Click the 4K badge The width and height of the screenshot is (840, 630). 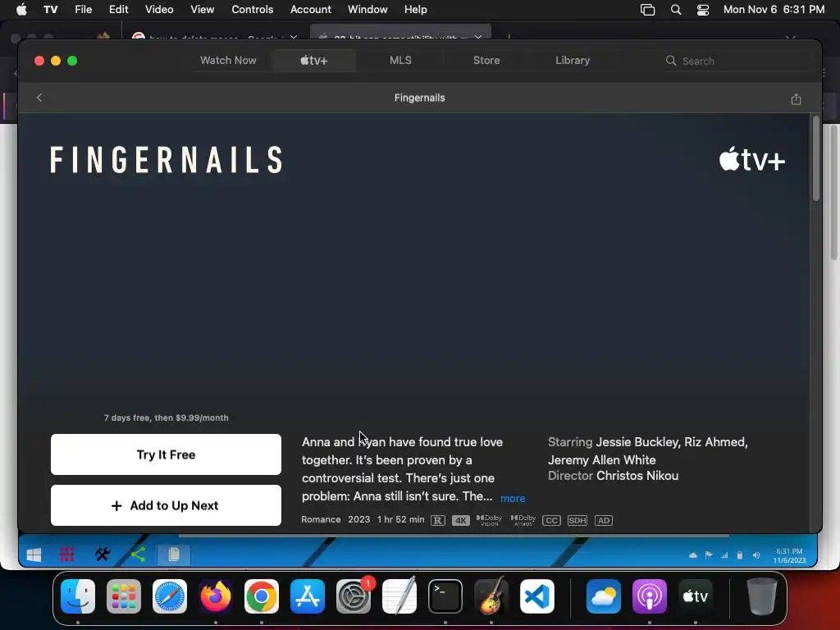pyautogui.click(x=460, y=520)
